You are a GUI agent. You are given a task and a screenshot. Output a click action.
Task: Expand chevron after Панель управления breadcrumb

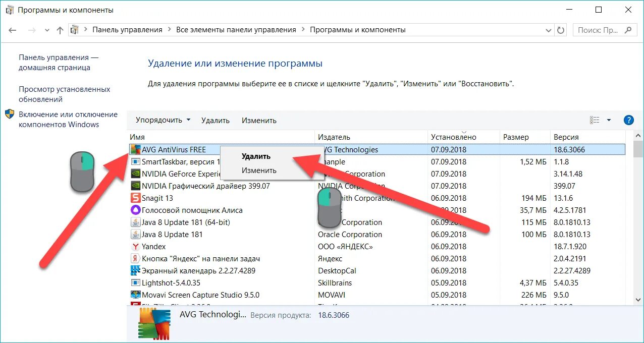(x=169, y=30)
